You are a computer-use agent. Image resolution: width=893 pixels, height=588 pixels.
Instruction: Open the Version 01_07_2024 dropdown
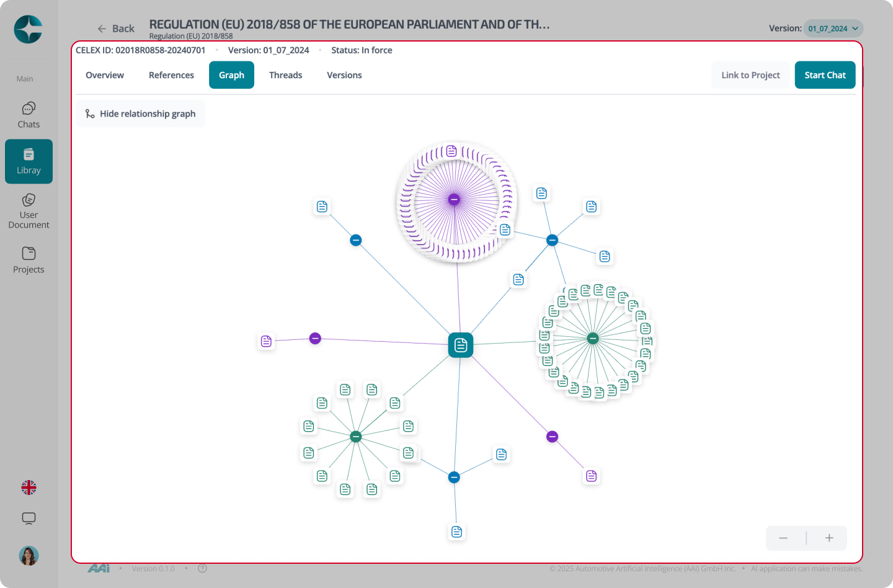833,29
